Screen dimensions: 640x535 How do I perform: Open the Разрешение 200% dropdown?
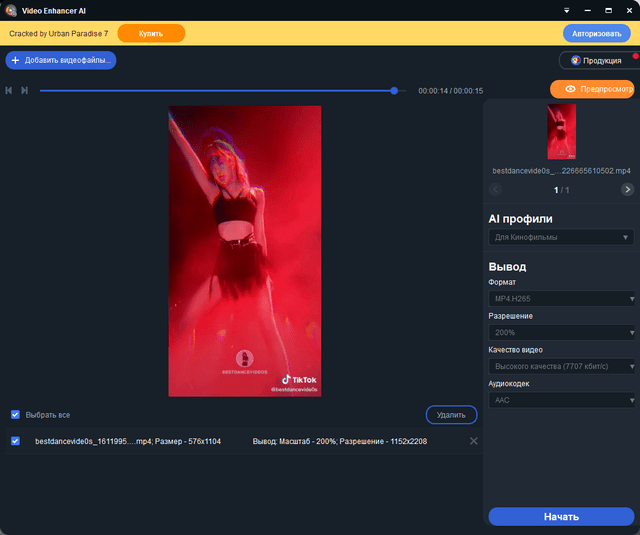[560, 332]
